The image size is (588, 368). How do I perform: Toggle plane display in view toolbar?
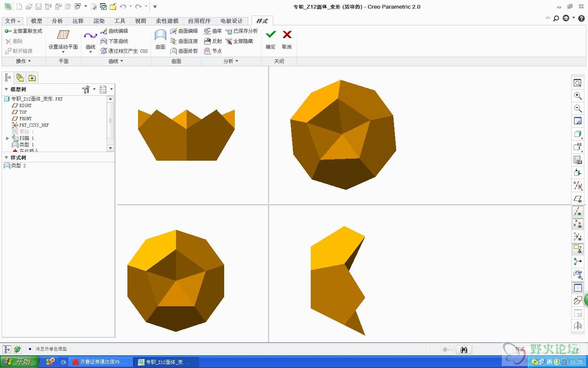coord(578,199)
